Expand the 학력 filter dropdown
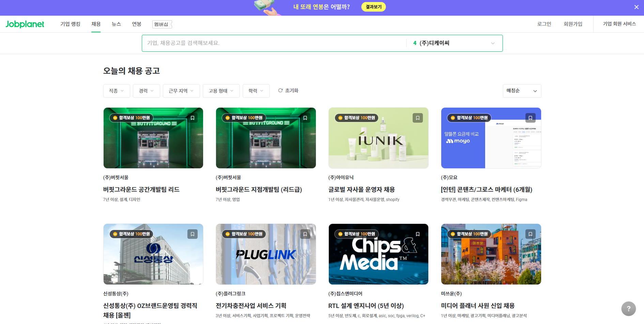The height and width of the screenshot is (324, 644). pyautogui.click(x=256, y=91)
